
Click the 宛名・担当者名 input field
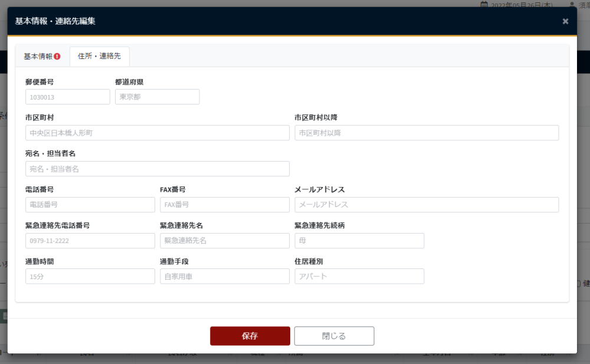157,169
